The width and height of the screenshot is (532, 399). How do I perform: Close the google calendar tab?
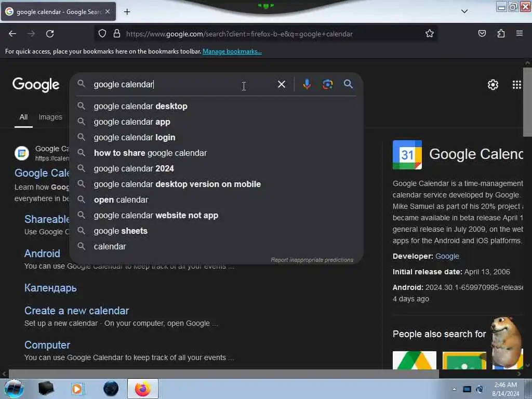point(108,11)
